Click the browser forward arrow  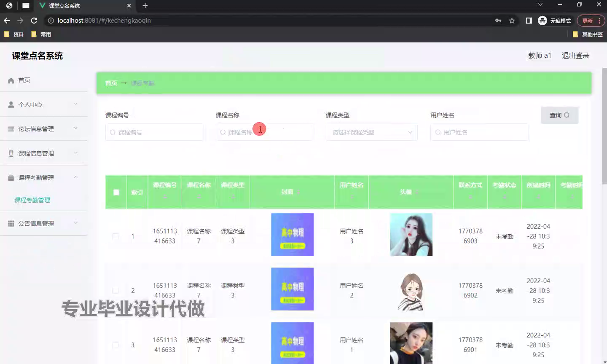[20, 20]
